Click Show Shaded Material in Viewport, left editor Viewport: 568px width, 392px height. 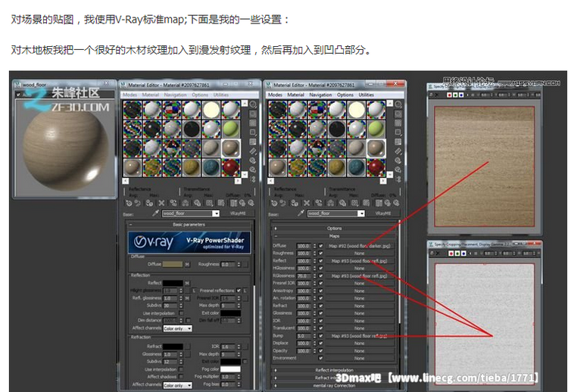(x=221, y=203)
